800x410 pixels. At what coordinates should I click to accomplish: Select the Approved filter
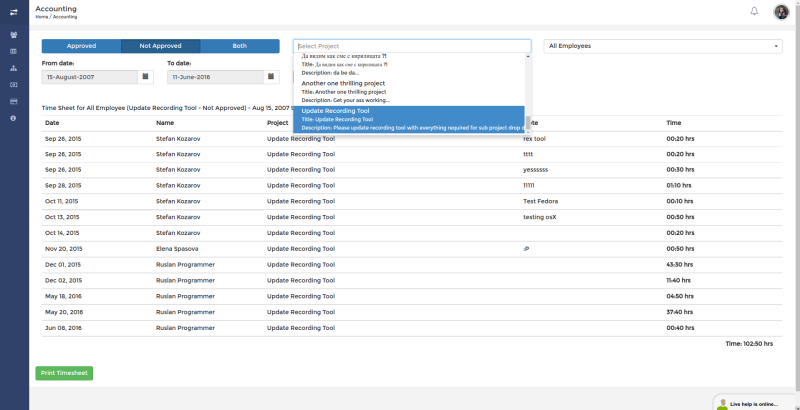point(81,46)
